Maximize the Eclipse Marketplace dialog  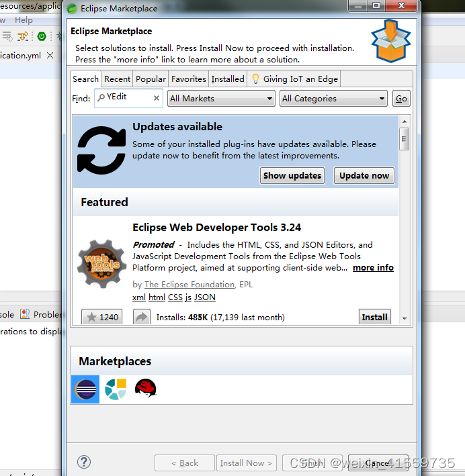[376, 5]
